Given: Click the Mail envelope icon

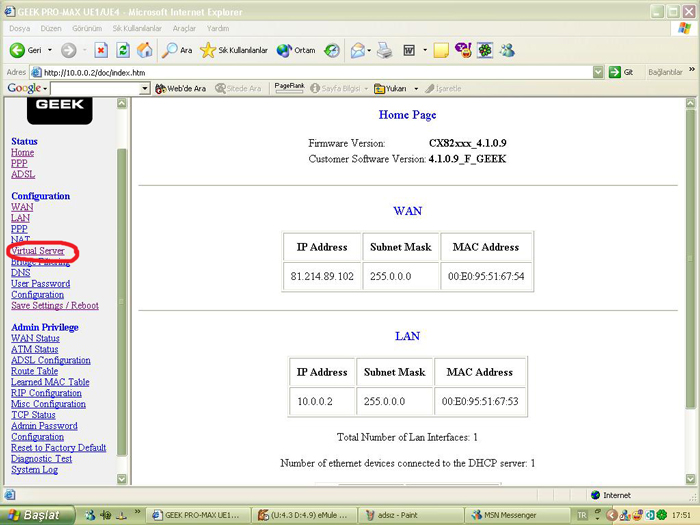Looking at the screenshot, I should [x=358, y=50].
